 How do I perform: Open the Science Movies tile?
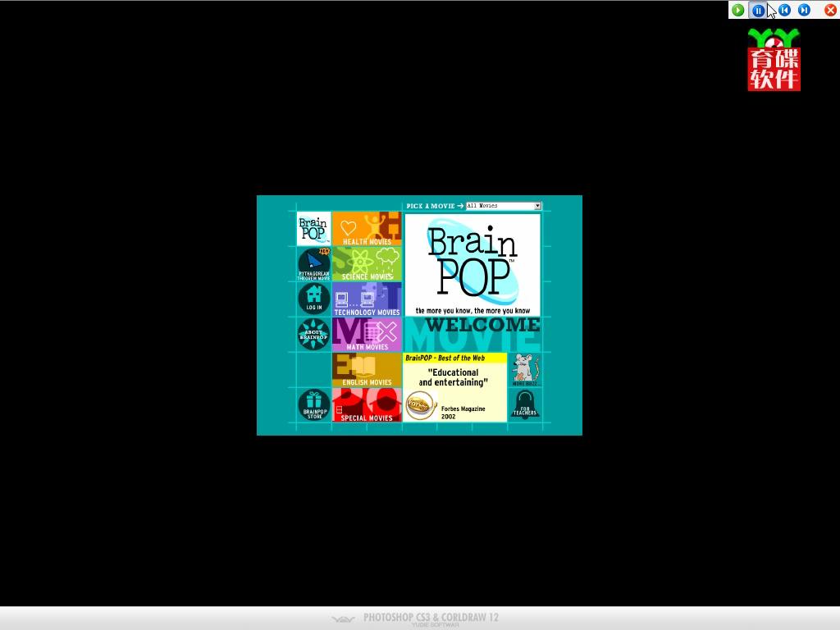[x=367, y=264]
